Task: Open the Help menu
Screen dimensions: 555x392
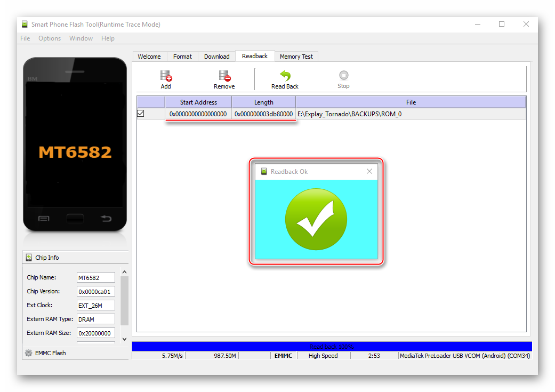Action: click(108, 38)
